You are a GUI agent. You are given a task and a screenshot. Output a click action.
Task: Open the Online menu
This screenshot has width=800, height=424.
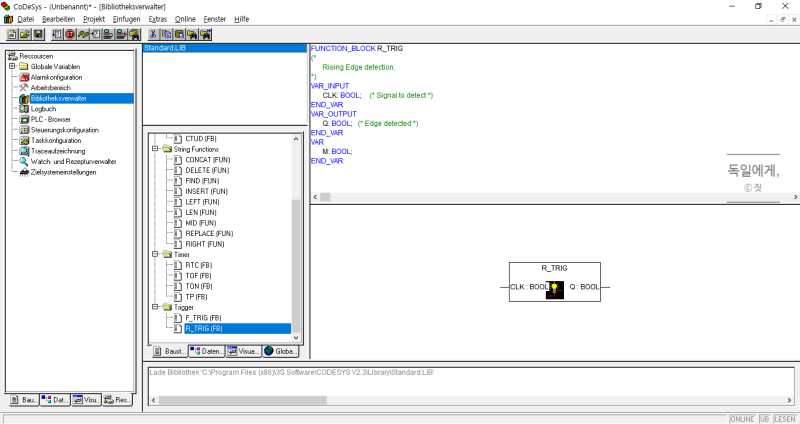coord(185,19)
